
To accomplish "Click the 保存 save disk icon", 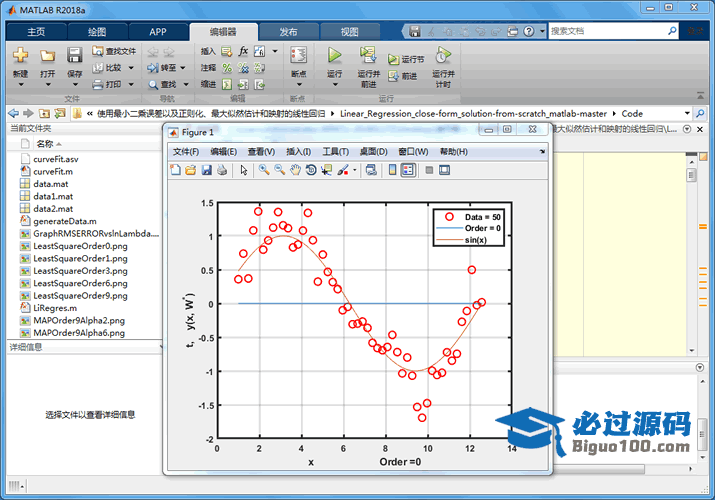I will pos(74,55).
